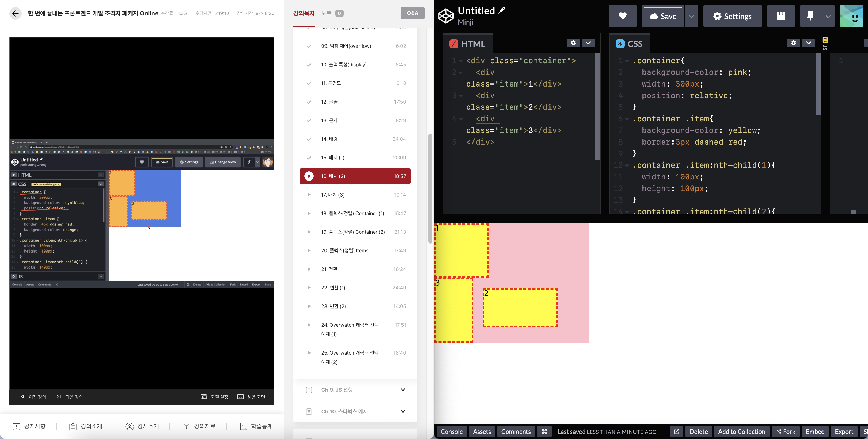The height and width of the screenshot is (439, 868).
Task: Open the pen in a new window icon
Action: coord(676,432)
